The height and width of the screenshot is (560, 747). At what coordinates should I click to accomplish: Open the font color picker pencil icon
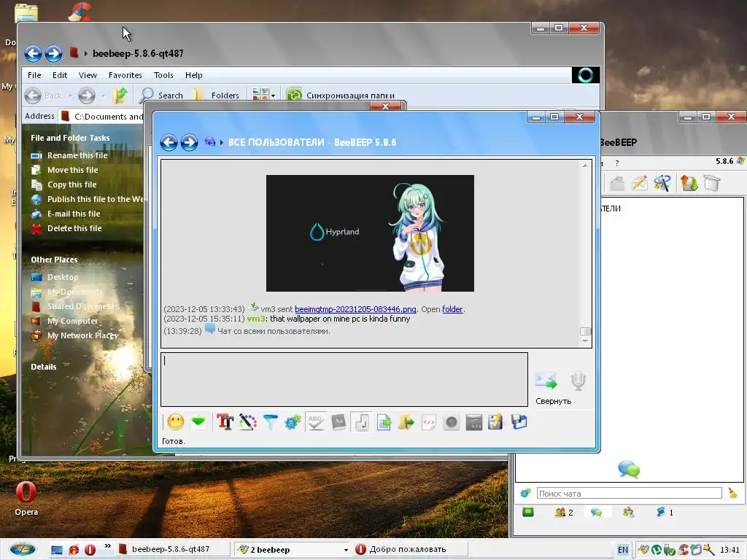point(248,422)
